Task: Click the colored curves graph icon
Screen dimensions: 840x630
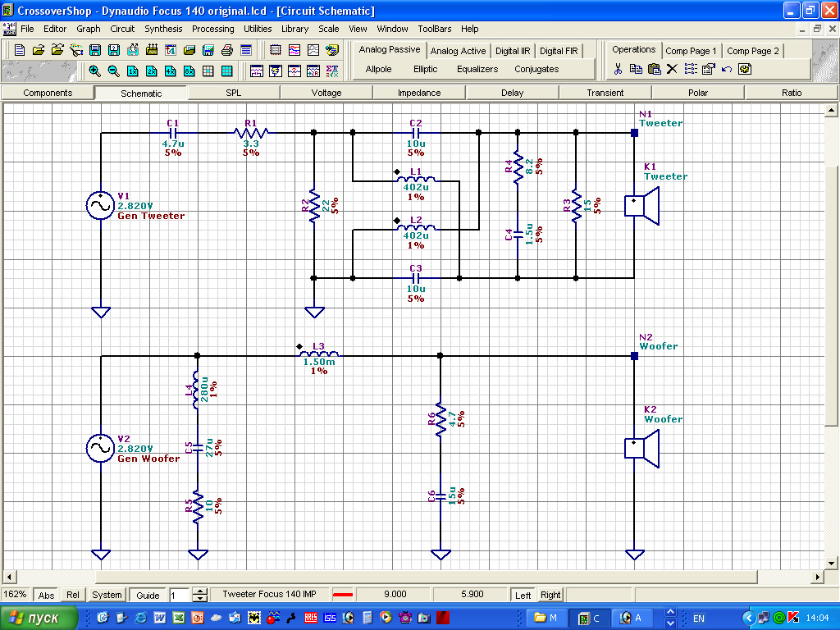Action: [x=294, y=50]
